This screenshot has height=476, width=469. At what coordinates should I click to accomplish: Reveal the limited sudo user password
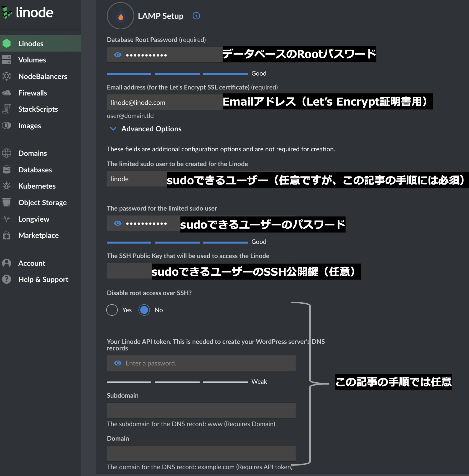pyautogui.click(x=118, y=223)
